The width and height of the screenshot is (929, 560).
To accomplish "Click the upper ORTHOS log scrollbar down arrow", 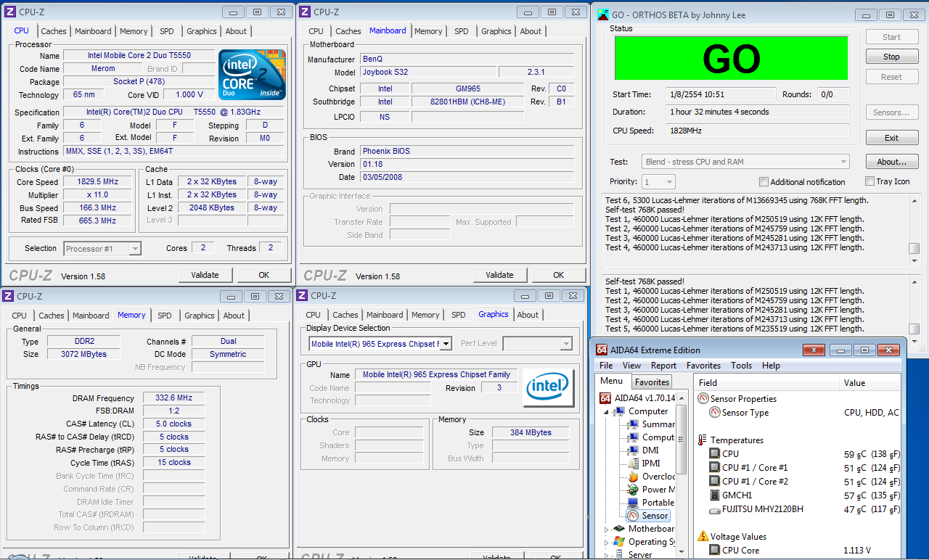I will pyautogui.click(x=914, y=260).
